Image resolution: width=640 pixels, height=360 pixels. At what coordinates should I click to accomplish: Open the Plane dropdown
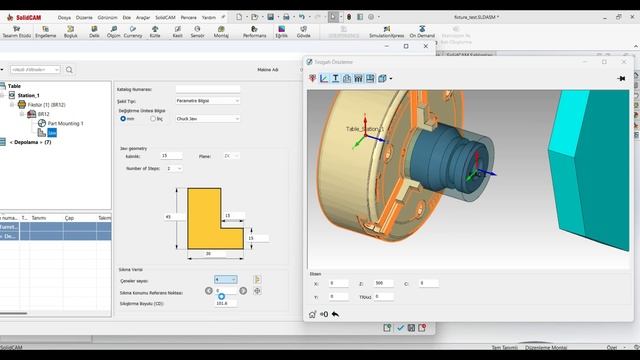pos(231,156)
